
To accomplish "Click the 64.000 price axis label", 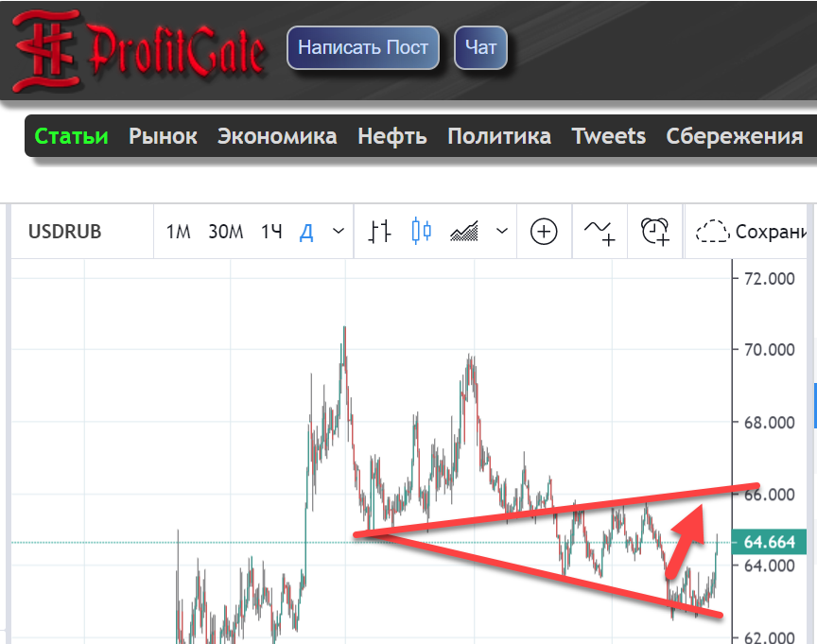I will pyautogui.click(x=769, y=566).
